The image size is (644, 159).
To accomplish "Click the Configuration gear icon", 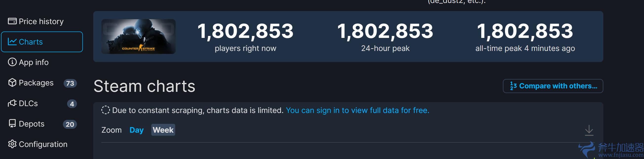I will coord(12,144).
